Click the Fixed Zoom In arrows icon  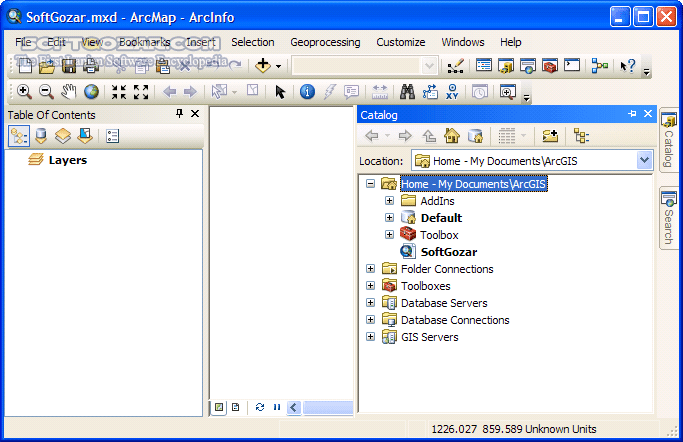pyautogui.click(x=118, y=92)
